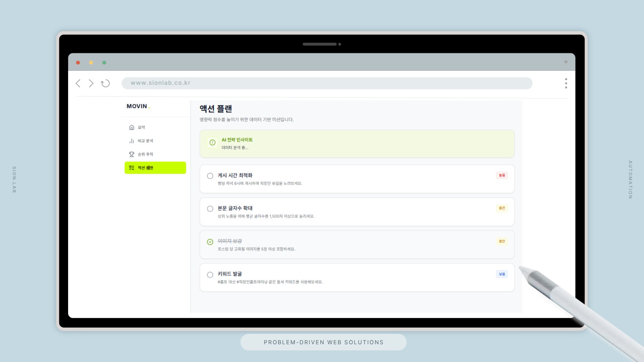This screenshot has width=644, height=362.
Task: Click the trophy icon for 순위 추적
Action: coord(131,154)
